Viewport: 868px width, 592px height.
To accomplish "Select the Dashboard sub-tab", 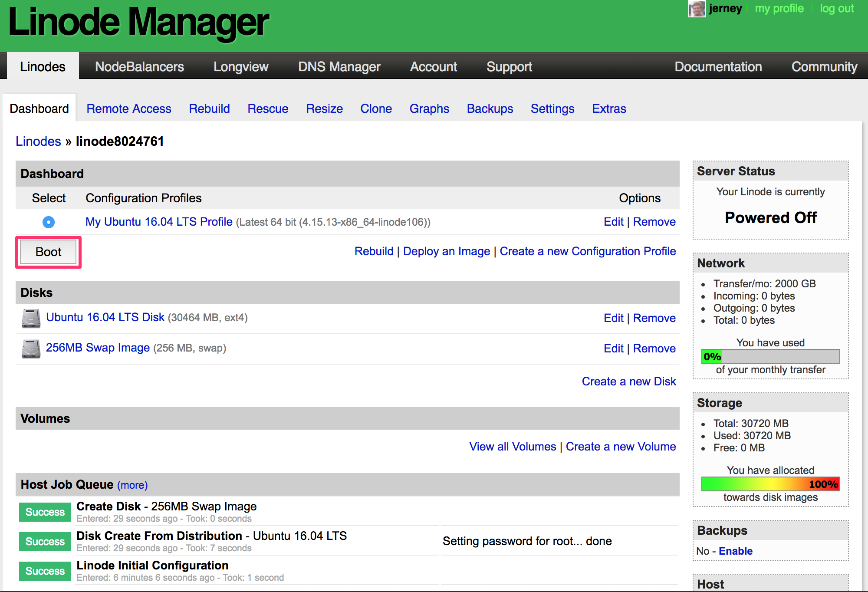I will pyautogui.click(x=39, y=108).
